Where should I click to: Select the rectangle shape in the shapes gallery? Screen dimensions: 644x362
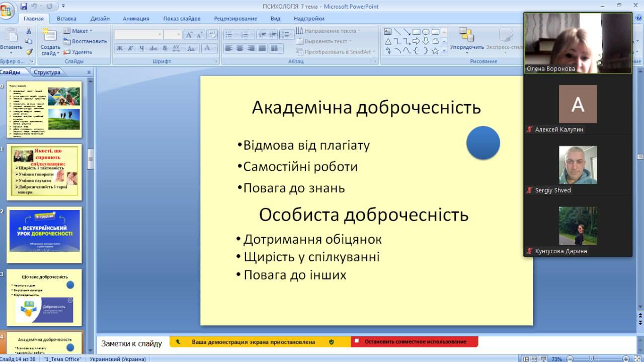click(x=416, y=32)
